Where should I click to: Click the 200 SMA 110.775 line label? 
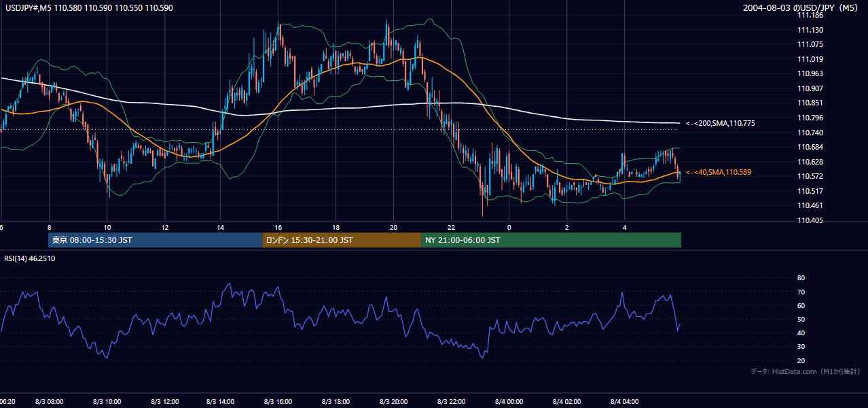721,123
